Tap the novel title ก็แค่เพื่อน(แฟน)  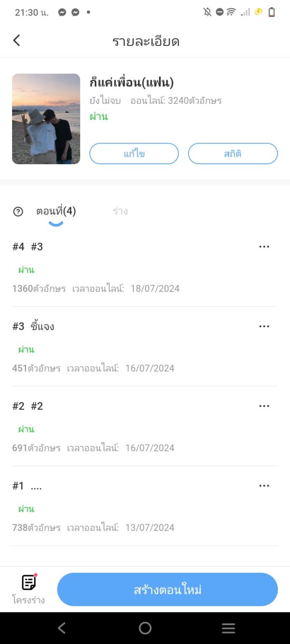click(131, 82)
